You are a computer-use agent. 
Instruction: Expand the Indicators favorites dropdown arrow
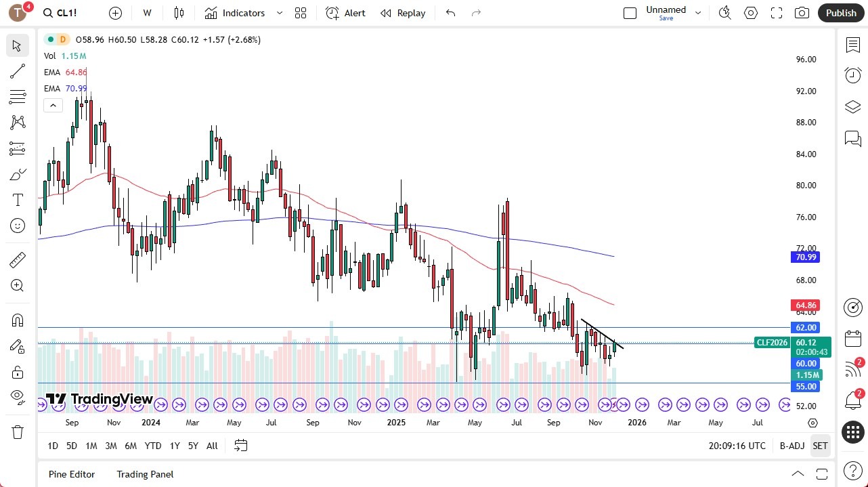(280, 13)
